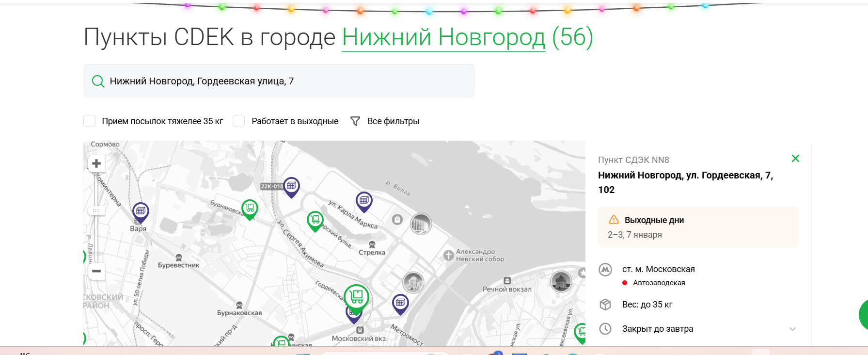Click the Буревестник metro station icon
The height and width of the screenshot is (355, 868).
179,258
